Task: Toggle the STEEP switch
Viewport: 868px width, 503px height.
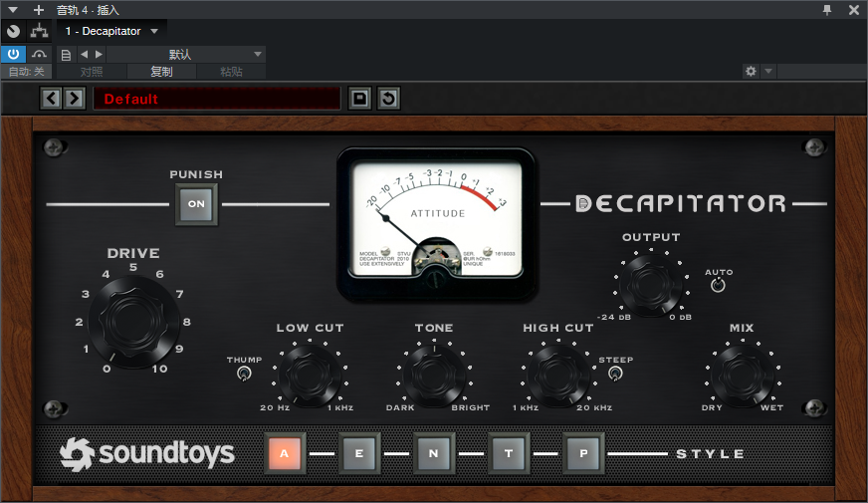Action: [615, 374]
